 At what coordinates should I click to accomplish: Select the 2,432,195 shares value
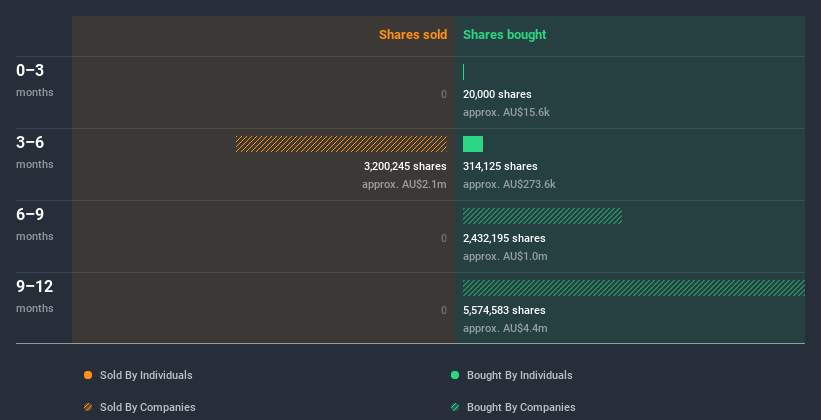pyautogui.click(x=504, y=238)
